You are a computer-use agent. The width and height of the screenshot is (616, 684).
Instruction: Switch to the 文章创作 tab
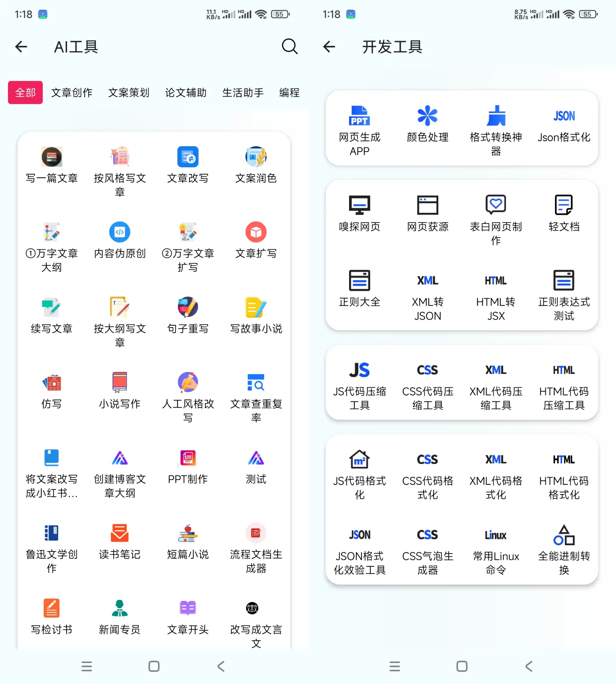[72, 92]
